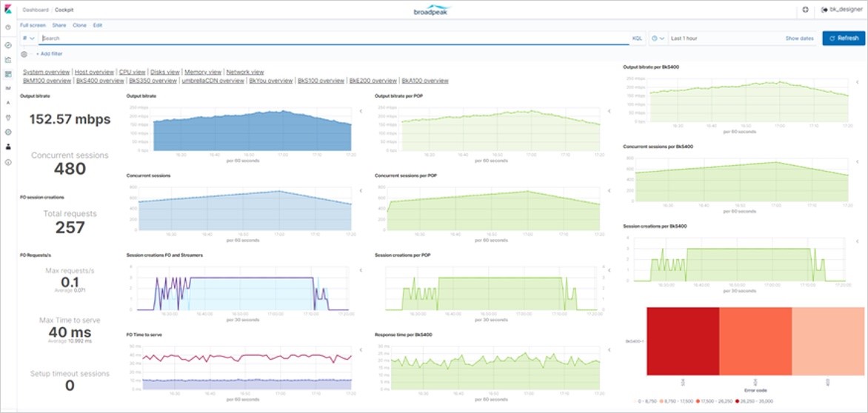The image size is (868, 413).
Task: Open Management via the sidebar gear icon
Action: tap(7, 132)
